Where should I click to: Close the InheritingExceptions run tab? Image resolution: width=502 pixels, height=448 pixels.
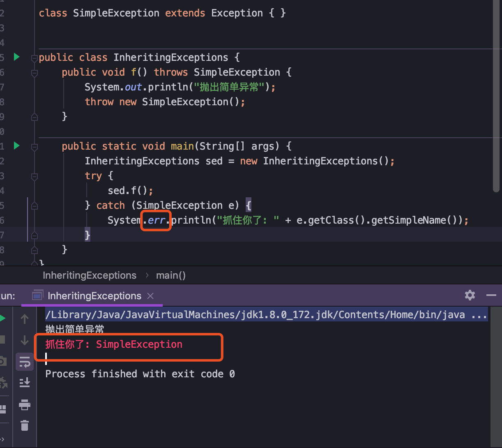[150, 296]
